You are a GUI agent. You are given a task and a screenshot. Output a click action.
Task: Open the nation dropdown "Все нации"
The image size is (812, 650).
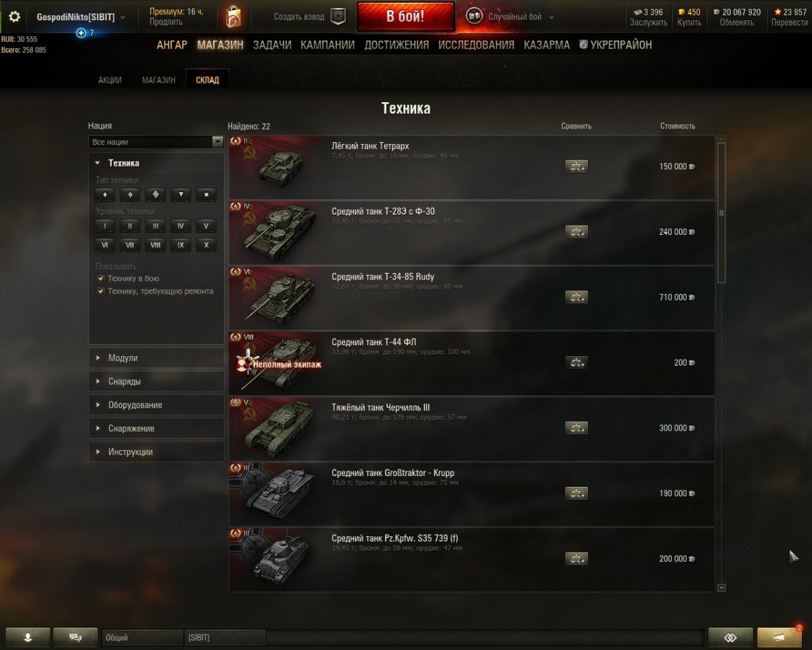[x=156, y=142]
